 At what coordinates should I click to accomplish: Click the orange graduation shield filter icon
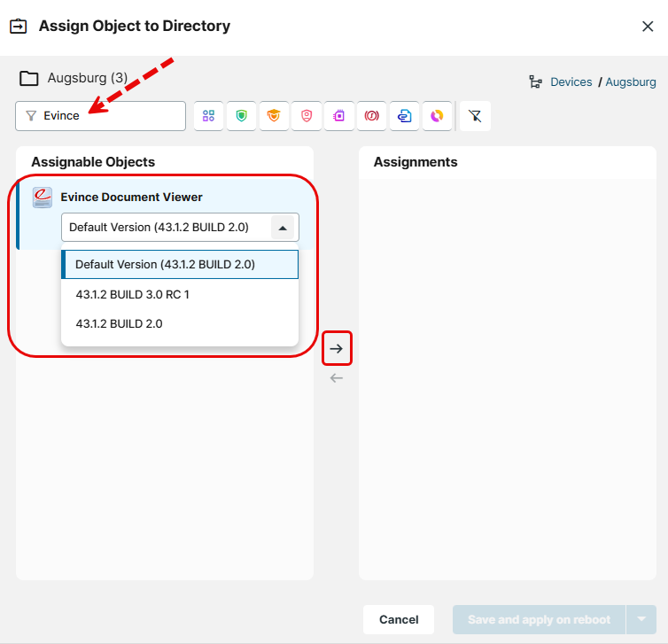274,116
